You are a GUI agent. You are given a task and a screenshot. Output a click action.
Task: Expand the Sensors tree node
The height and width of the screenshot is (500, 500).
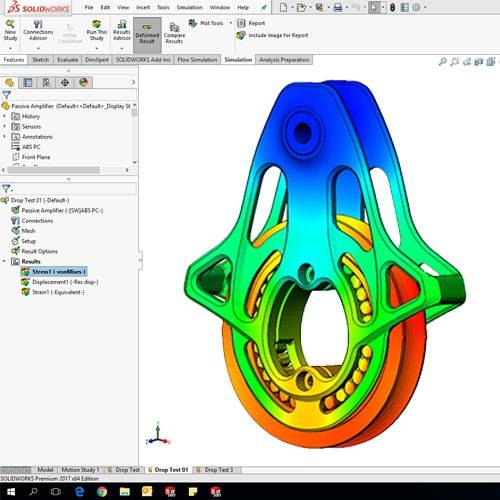pyautogui.click(x=4, y=126)
